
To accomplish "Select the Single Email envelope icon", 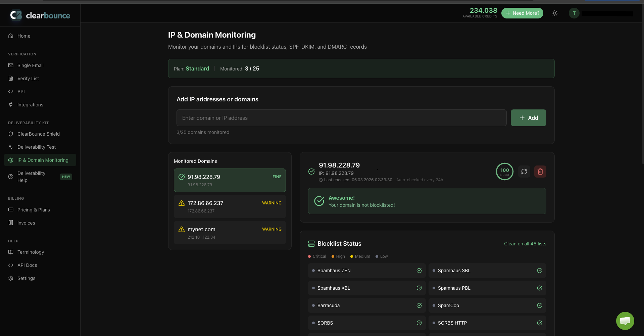I will (x=11, y=65).
